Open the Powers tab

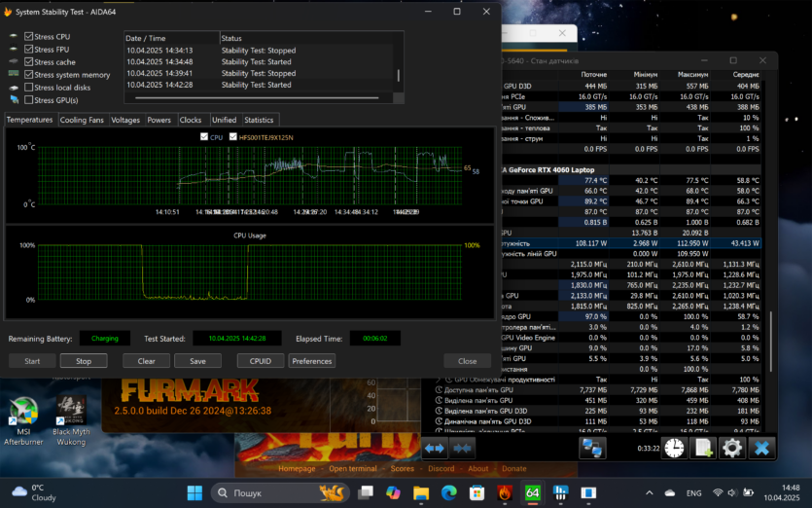tap(159, 120)
